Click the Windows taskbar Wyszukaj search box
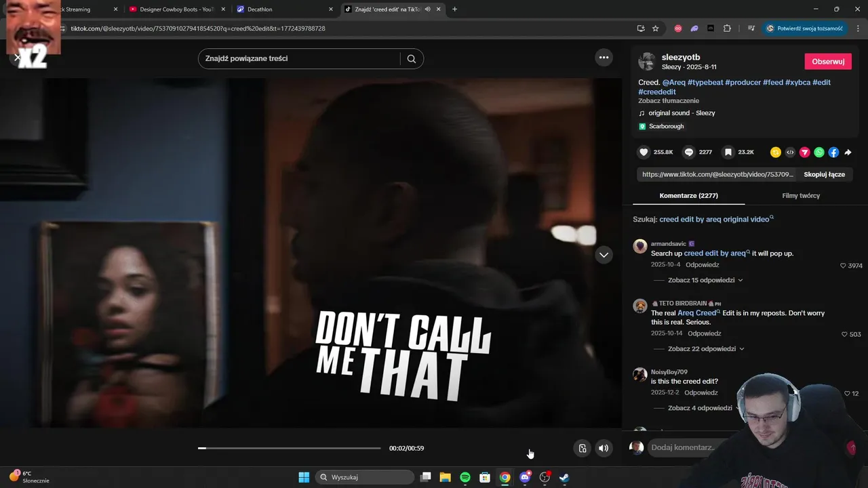 tap(366, 477)
